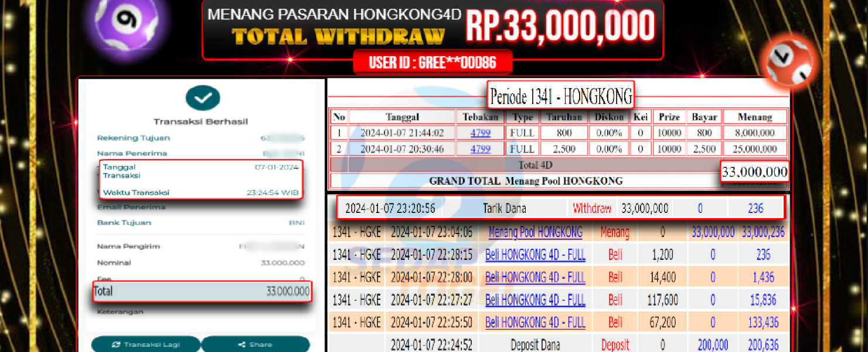Click the RP.33,000,000 banner amount
868x352 pixels.
coord(560,26)
